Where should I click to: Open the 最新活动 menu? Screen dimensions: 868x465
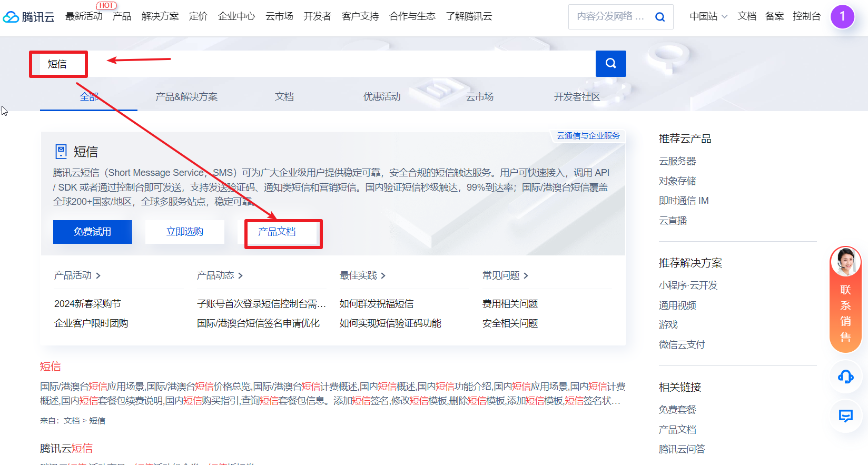(x=84, y=16)
